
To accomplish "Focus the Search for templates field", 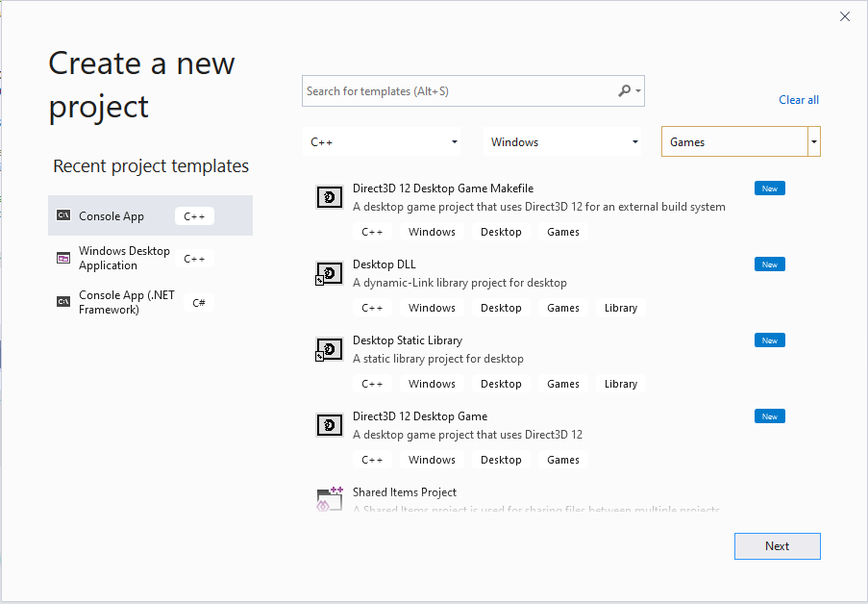I will click(x=473, y=90).
